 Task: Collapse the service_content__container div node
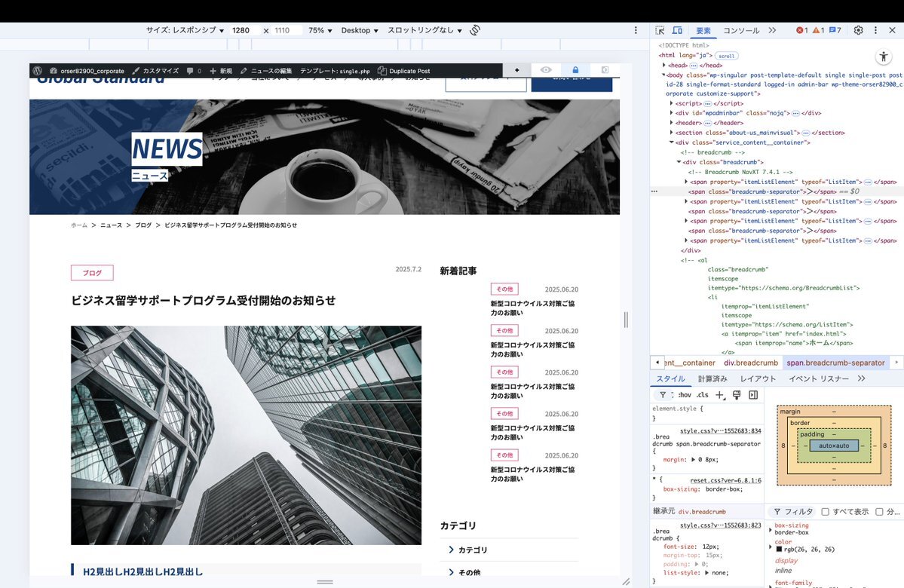click(x=672, y=142)
